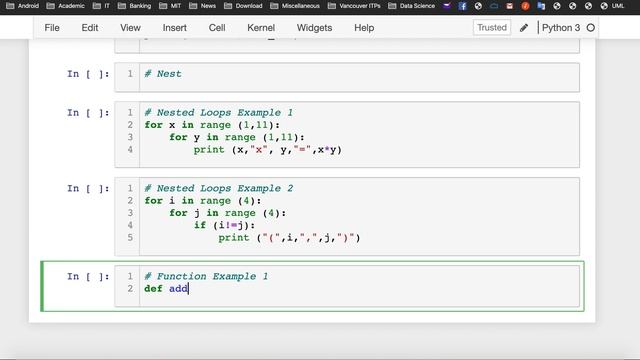Screen dimensions: 640x360
Task: Click the pencil edit-mode icon
Action: tap(524, 28)
